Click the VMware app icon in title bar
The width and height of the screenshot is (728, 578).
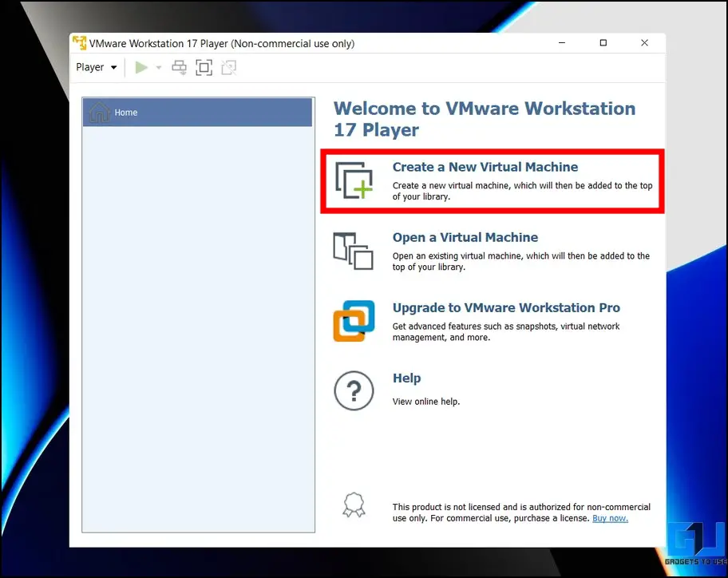pyautogui.click(x=79, y=43)
